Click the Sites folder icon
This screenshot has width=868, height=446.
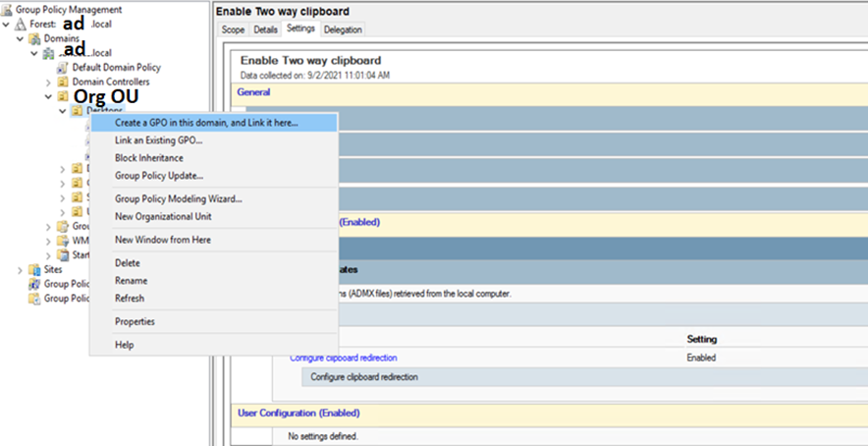click(34, 269)
